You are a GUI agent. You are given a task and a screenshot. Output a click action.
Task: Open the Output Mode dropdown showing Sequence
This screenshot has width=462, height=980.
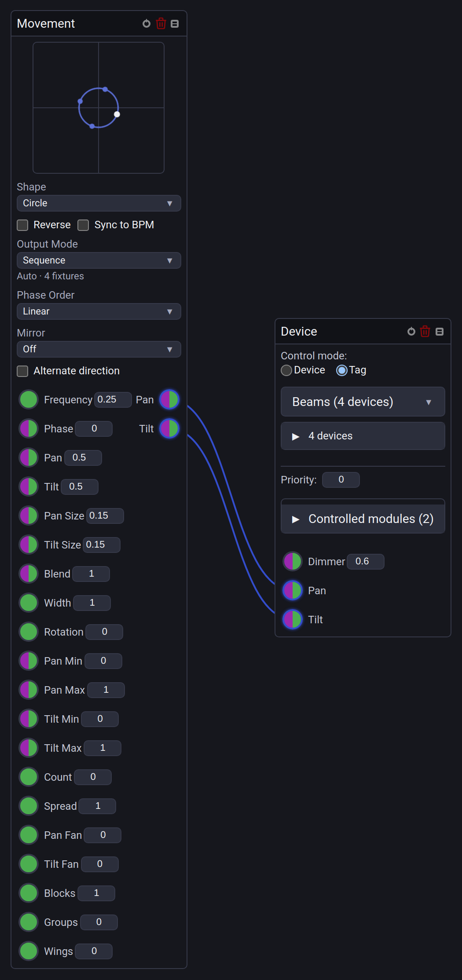coord(99,260)
